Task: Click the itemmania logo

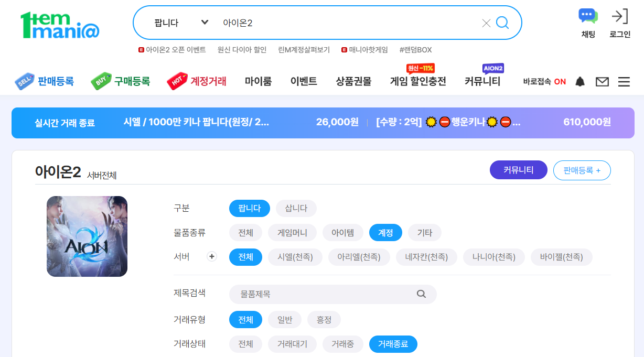Action: point(60,25)
